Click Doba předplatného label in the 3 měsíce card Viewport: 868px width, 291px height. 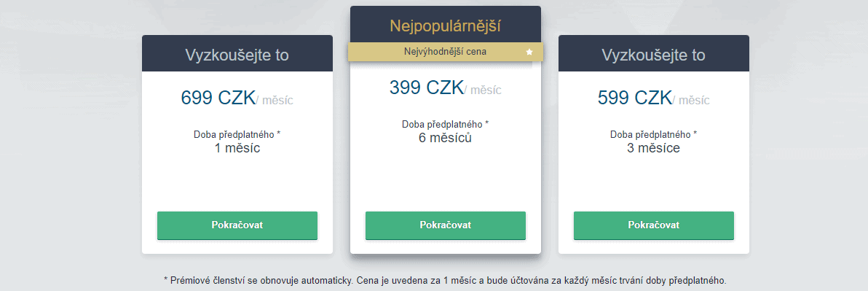654,135
